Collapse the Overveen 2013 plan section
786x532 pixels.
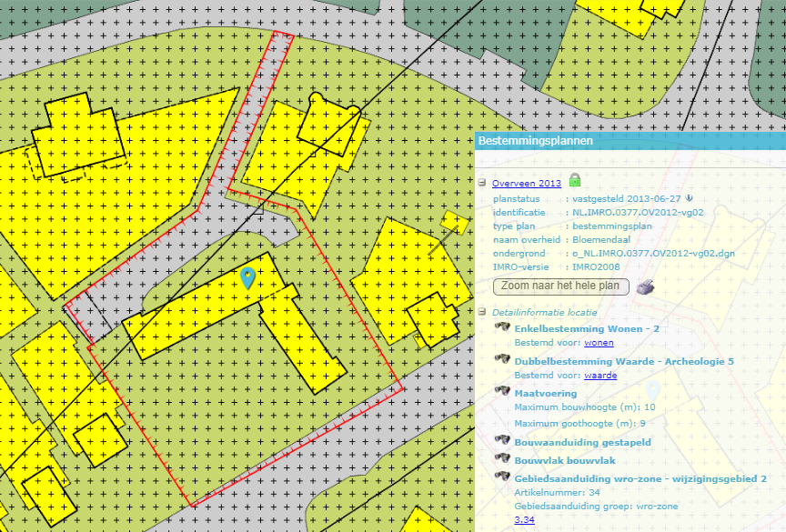click(x=482, y=183)
